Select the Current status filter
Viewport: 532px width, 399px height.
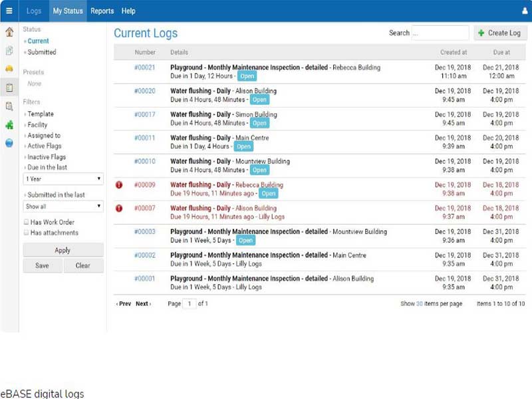coord(38,41)
